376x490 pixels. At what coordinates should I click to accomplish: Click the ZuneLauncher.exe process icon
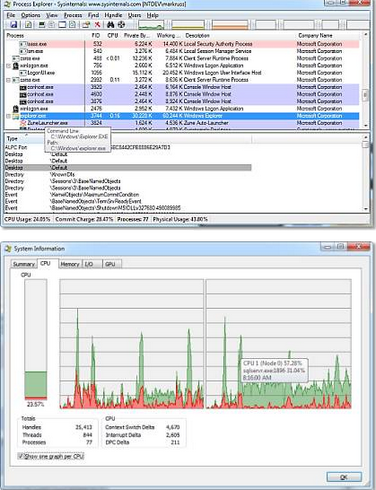(23, 123)
